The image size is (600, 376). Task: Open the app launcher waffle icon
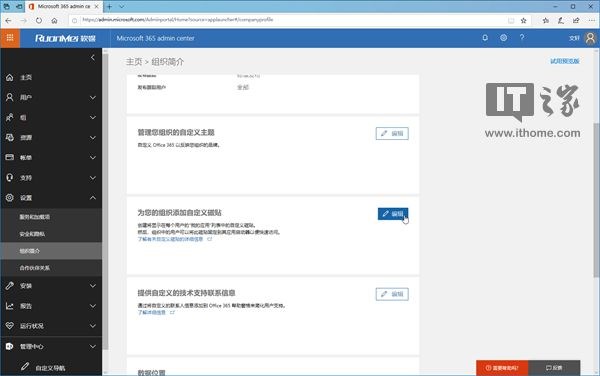pos(10,38)
